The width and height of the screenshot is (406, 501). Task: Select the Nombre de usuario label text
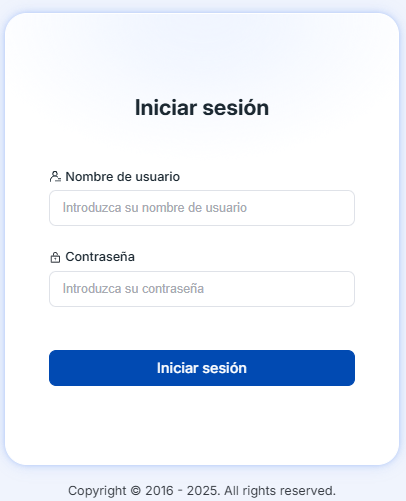coord(123,177)
